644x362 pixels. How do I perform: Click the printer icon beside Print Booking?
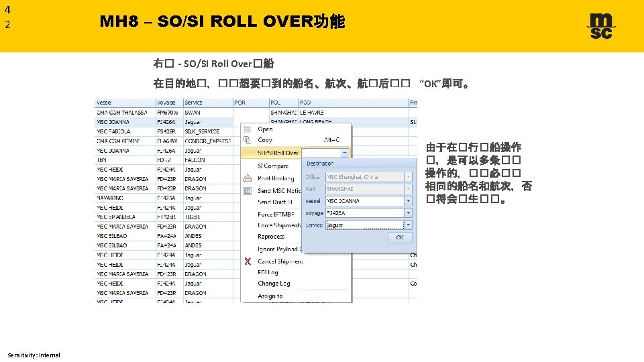pos(248,178)
